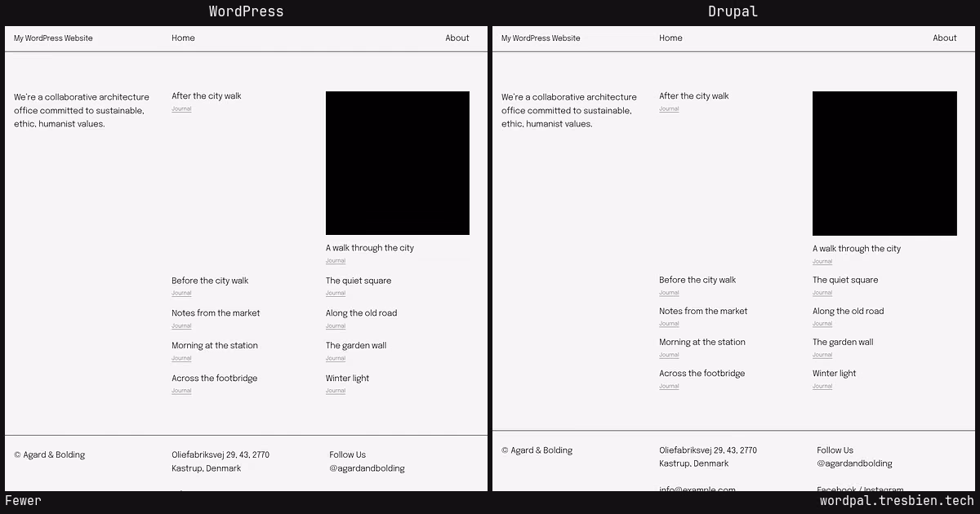980x514 pixels.
Task: Open 'Notes from the market' in WordPress pane
Action: (x=216, y=313)
